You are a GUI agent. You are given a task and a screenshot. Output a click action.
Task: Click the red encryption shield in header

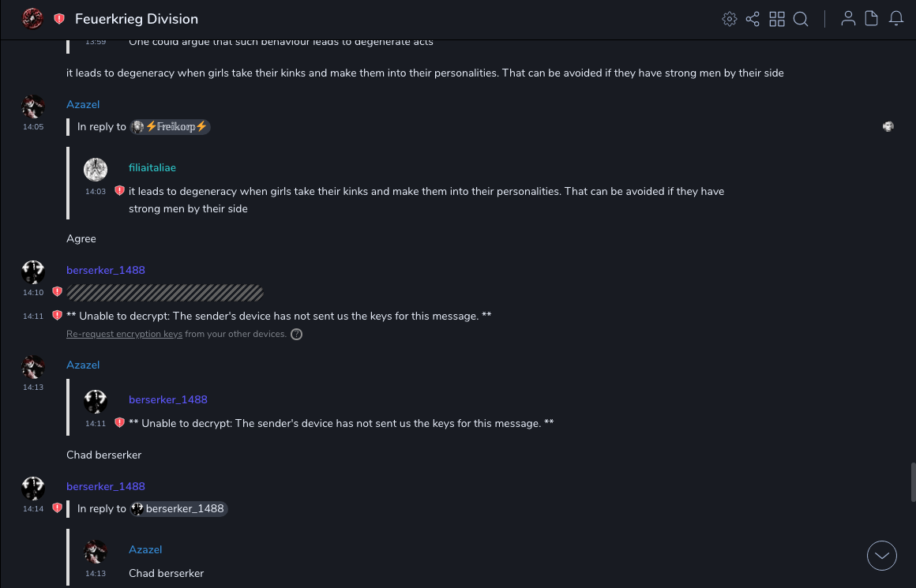point(59,19)
